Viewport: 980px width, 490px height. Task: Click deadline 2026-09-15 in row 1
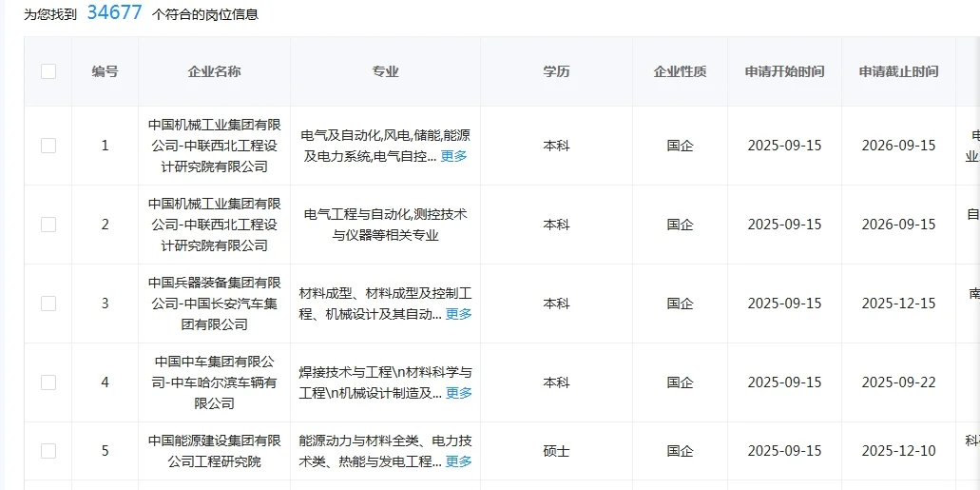click(899, 146)
